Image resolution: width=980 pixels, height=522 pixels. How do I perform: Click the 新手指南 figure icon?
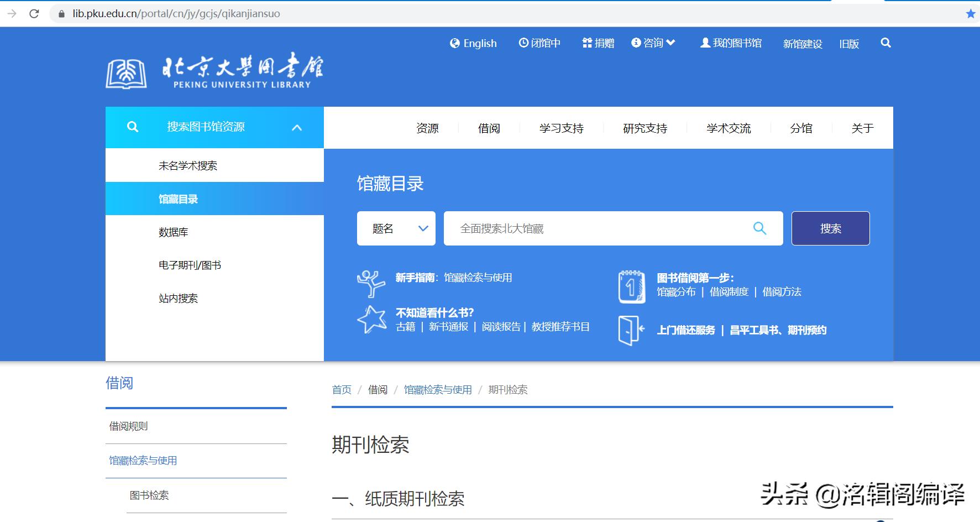[x=373, y=284]
